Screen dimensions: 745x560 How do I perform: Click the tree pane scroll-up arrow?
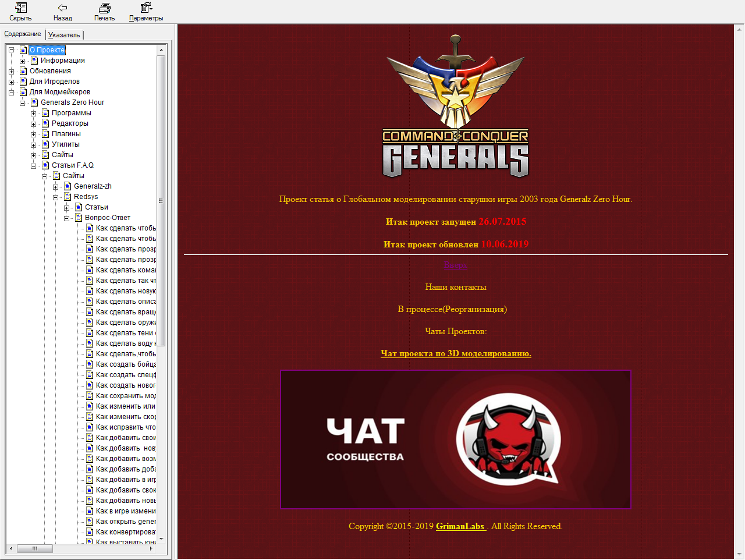point(161,51)
